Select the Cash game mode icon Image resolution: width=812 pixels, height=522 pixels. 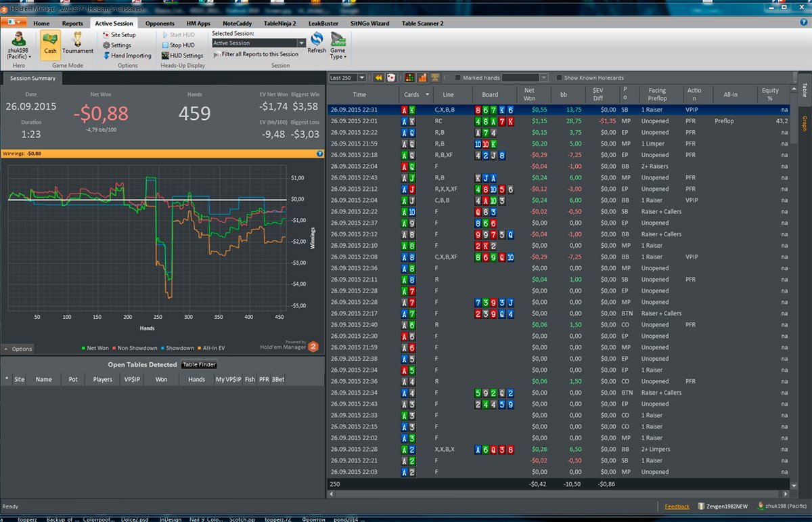pyautogui.click(x=51, y=44)
